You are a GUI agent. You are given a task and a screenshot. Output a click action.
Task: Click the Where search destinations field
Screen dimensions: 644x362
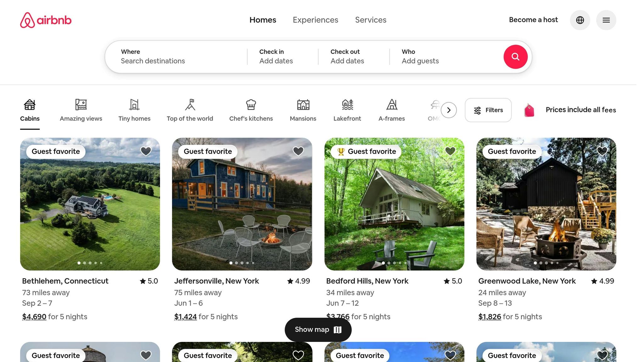176,57
